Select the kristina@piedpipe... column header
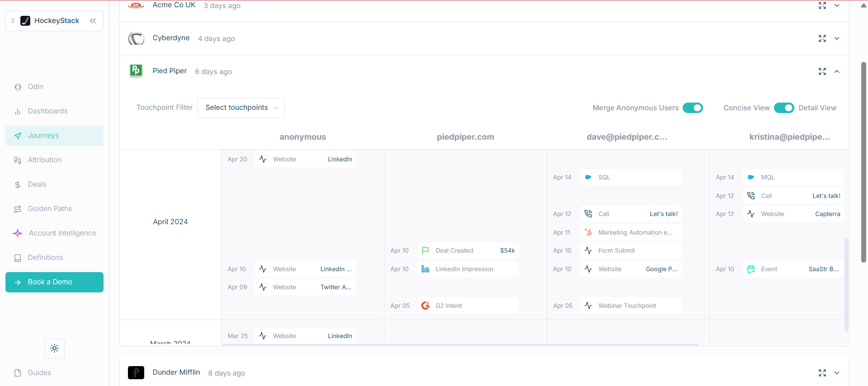This screenshot has width=868, height=386. [790, 137]
